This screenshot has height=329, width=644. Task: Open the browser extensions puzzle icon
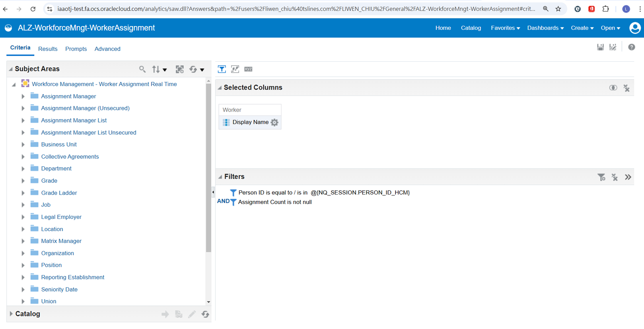[x=606, y=9]
